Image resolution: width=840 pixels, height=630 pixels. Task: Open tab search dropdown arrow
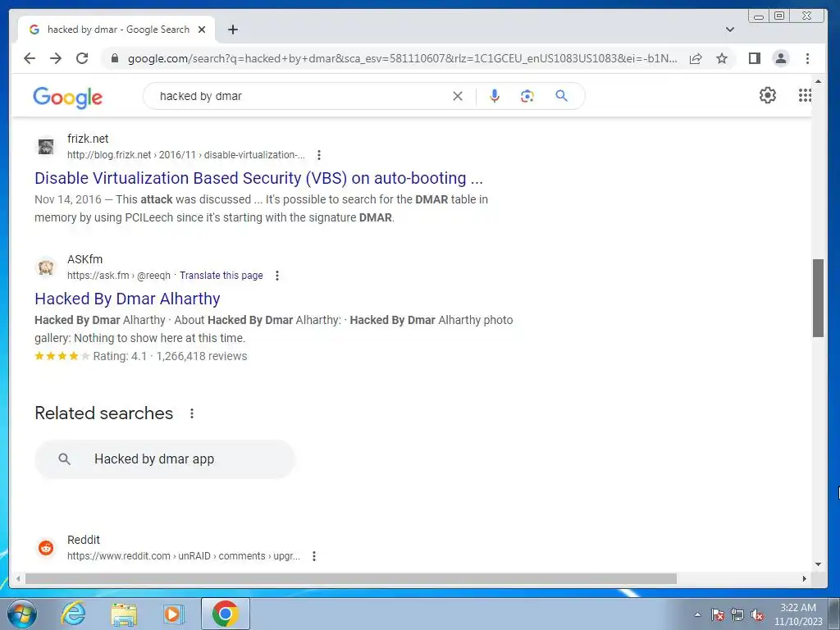[729, 30]
